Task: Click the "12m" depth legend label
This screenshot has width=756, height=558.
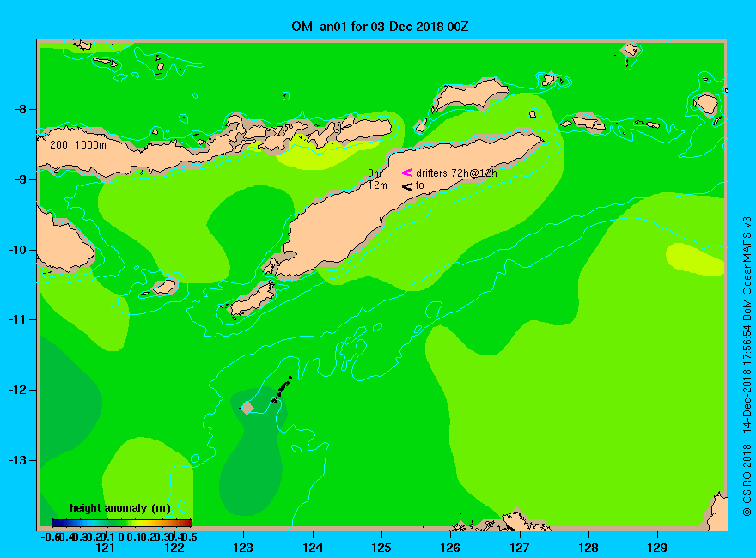Action: click(x=377, y=185)
